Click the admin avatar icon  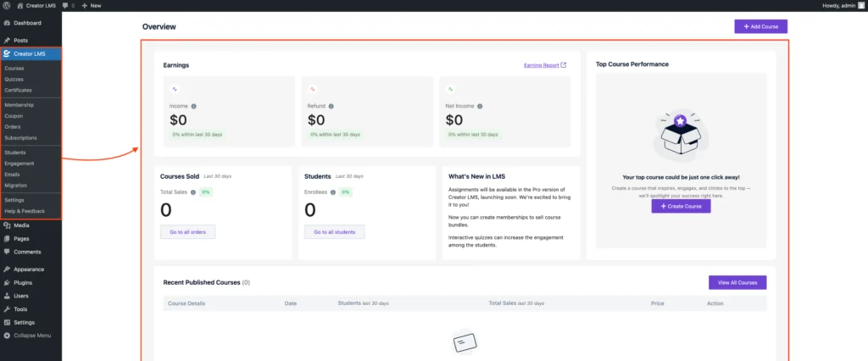pyautogui.click(x=861, y=5)
